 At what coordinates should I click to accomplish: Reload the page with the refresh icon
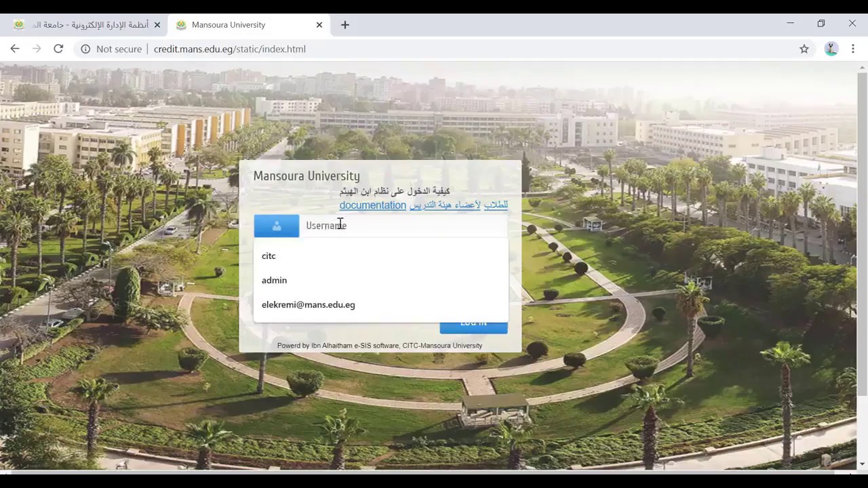point(58,49)
